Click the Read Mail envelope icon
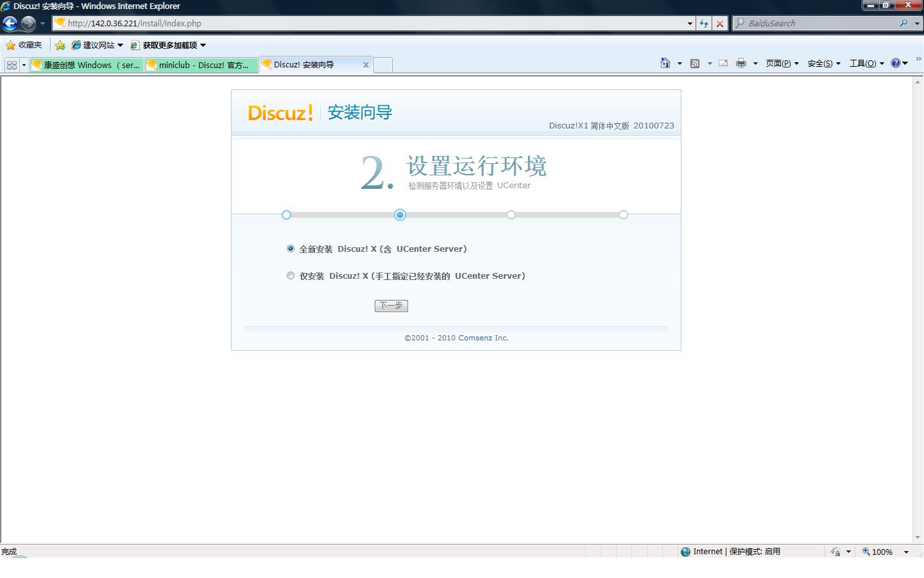Viewport: 924px width, 578px height. point(723,63)
